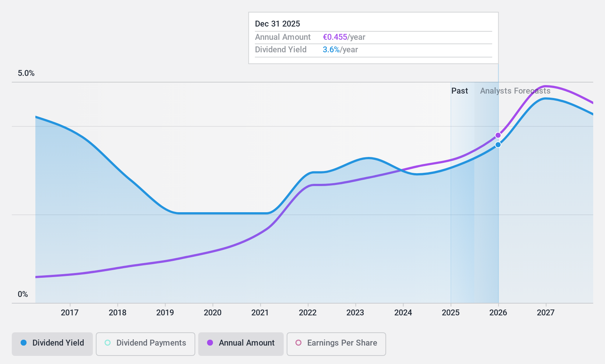Click the 2017 axis label
This screenshot has width=605, height=364.
[x=70, y=313]
